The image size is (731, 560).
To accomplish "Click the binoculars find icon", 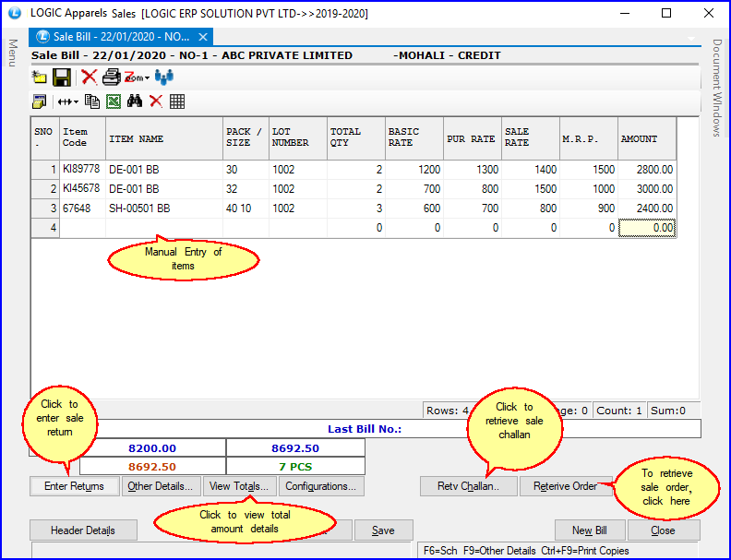I will click(135, 101).
